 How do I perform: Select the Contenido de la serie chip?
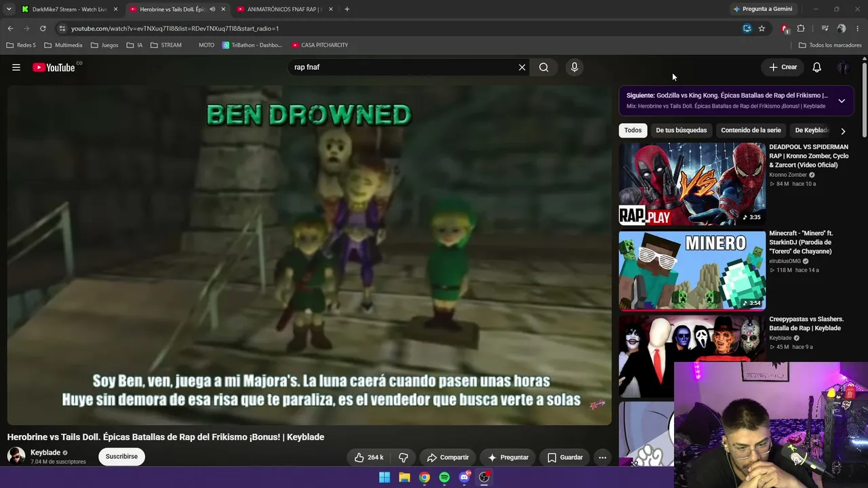(x=751, y=130)
